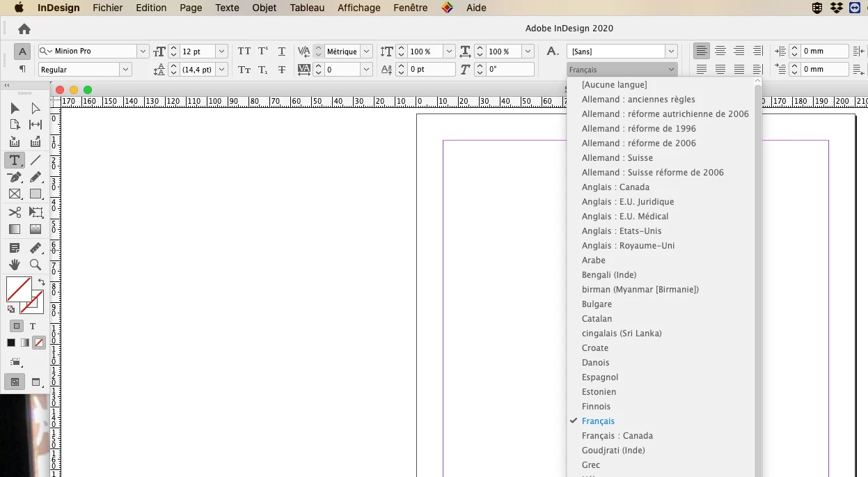Open the Tableau menu

pyautogui.click(x=307, y=8)
